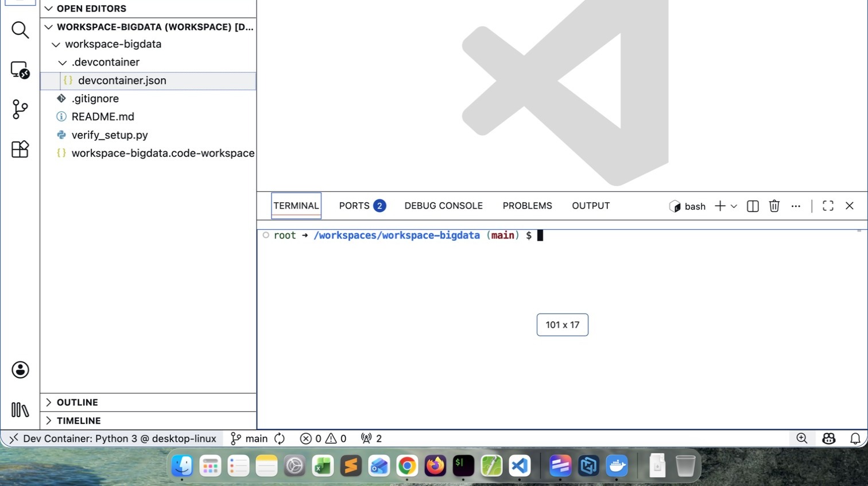This screenshot has height=486, width=868.
Task: Open the Copilot status icon in the status bar
Action: [x=828, y=438]
